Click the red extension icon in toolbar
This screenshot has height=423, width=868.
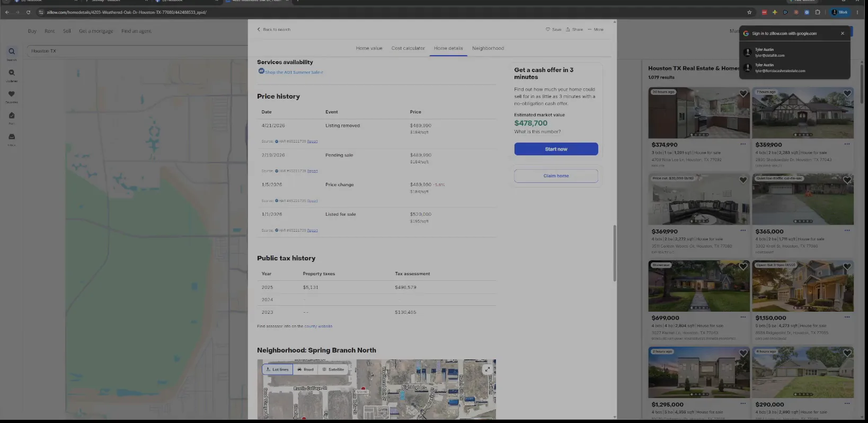(x=764, y=12)
